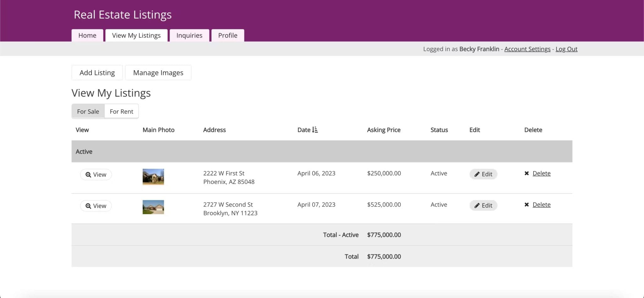Image resolution: width=644 pixels, height=298 pixels.
Task: Switch to the Profile tab
Action: click(x=227, y=35)
